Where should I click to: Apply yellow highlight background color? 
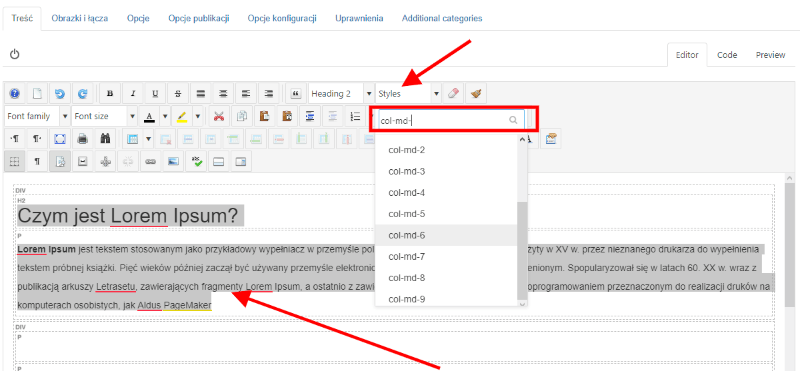click(182, 116)
